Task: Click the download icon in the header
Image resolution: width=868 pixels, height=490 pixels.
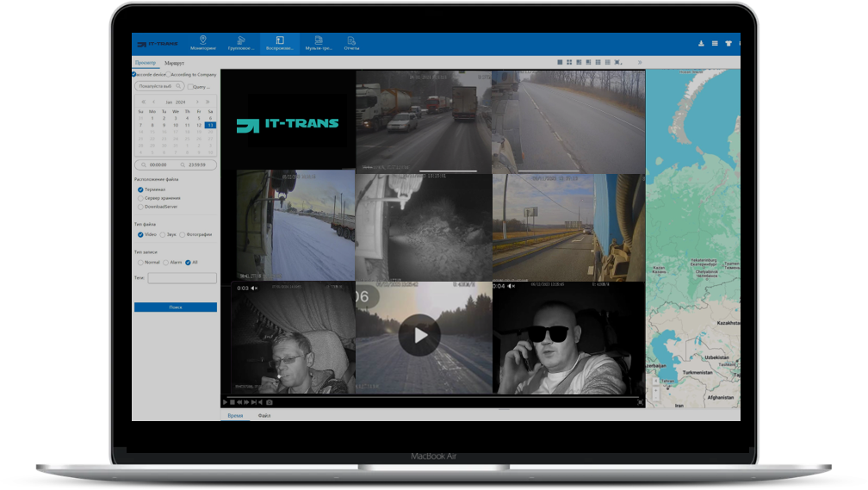Action: pos(700,43)
